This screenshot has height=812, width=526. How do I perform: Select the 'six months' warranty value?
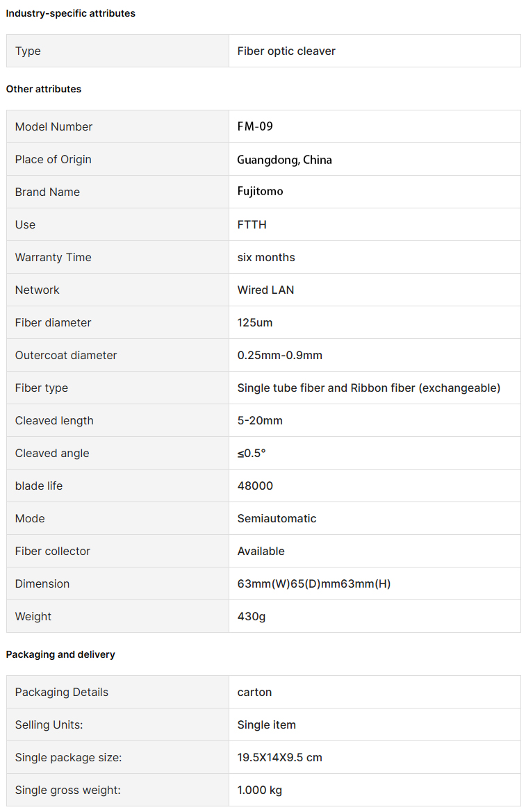pyautogui.click(x=266, y=258)
